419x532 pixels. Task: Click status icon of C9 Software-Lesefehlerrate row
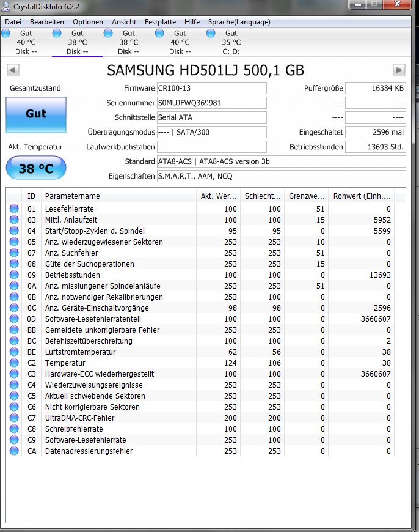[x=14, y=440]
